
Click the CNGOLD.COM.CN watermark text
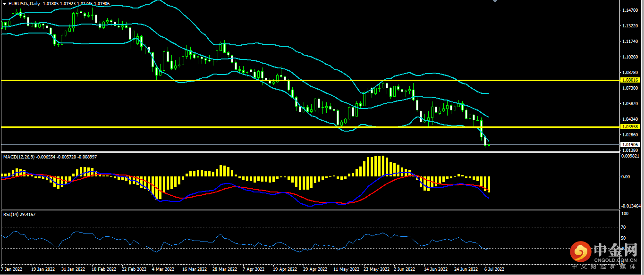(616, 259)
